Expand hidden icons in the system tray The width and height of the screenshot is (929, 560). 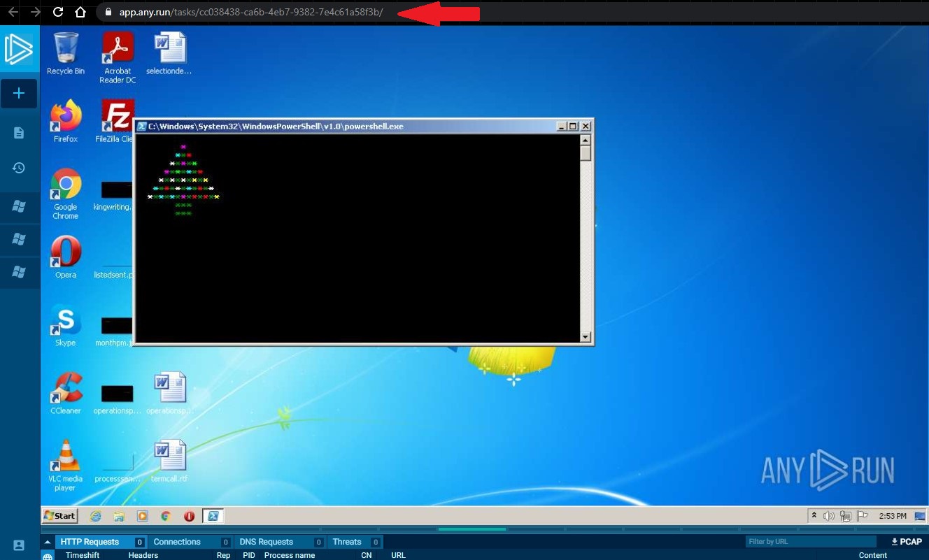point(814,515)
